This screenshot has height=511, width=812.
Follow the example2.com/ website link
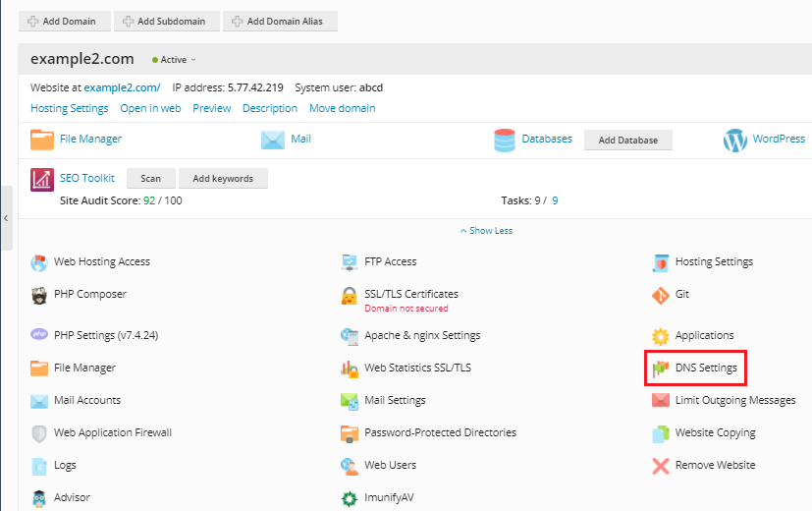pyautogui.click(x=122, y=87)
